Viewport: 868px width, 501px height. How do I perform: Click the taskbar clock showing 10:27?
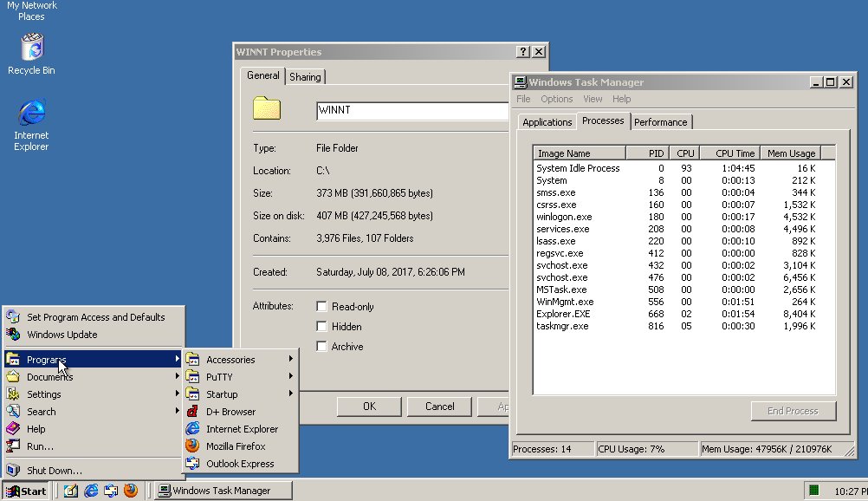point(851,491)
